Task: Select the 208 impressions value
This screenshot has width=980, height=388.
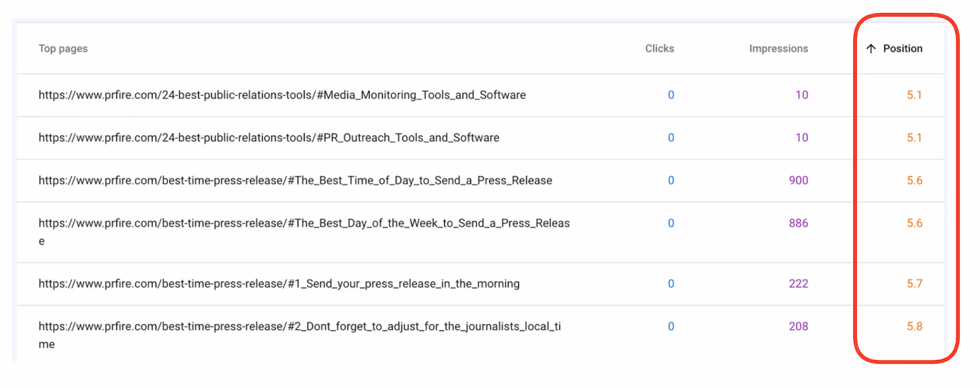Action: click(799, 326)
